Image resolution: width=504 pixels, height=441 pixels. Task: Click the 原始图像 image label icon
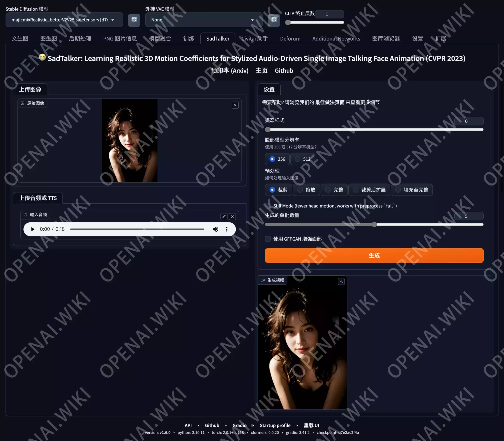pyautogui.click(x=23, y=103)
